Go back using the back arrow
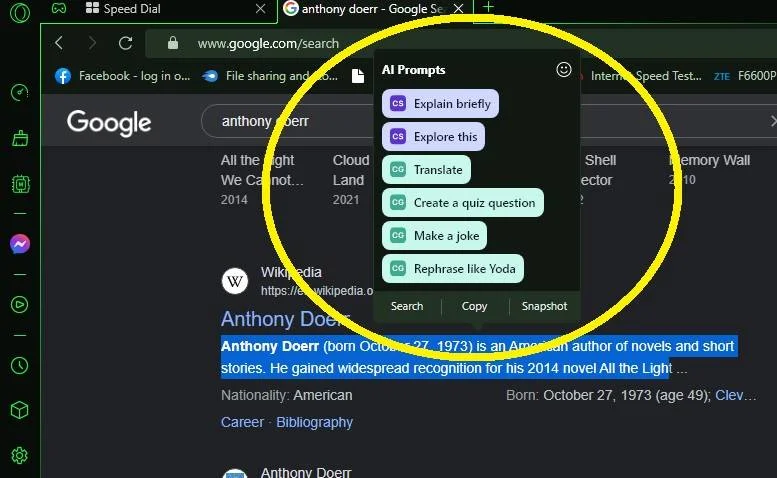777x478 pixels. tap(59, 43)
